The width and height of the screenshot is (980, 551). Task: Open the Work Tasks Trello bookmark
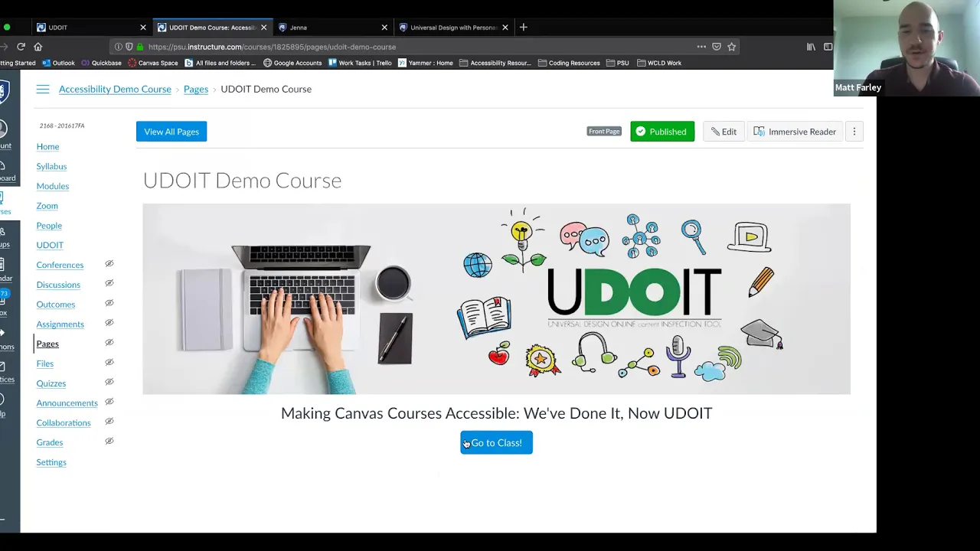click(360, 63)
